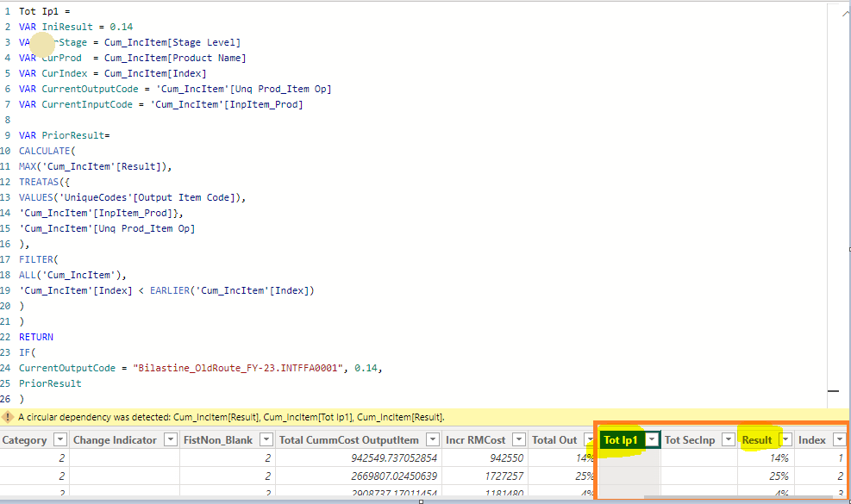The height and width of the screenshot is (504, 851).
Task: Select the Total CummCost OutputItem column header
Action: pos(349,440)
